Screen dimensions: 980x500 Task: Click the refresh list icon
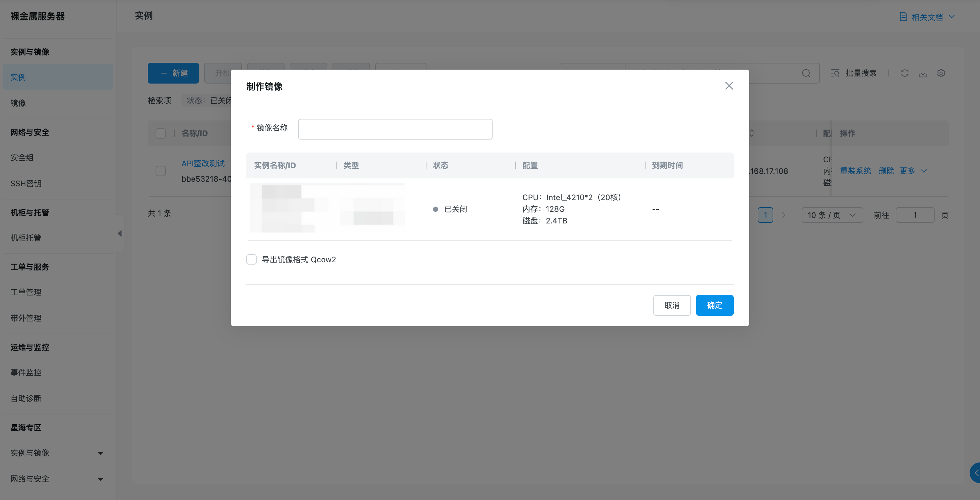click(905, 74)
